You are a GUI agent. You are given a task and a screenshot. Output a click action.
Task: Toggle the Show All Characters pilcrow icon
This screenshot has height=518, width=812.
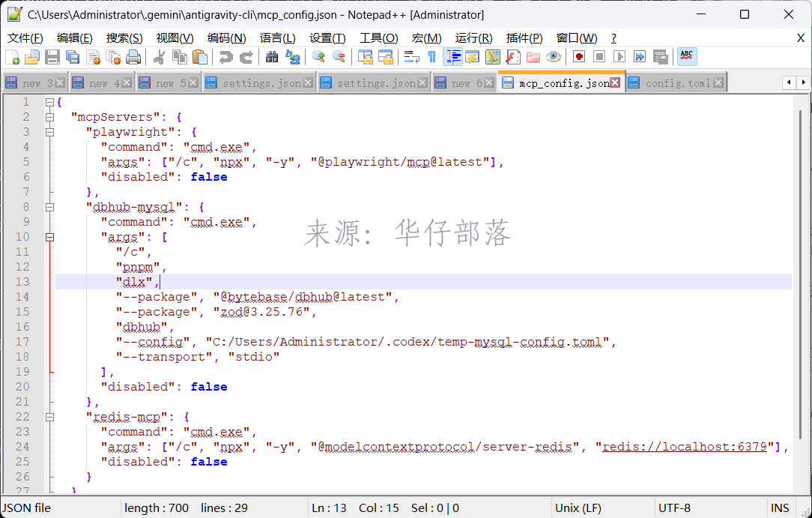[x=431, y=57]
